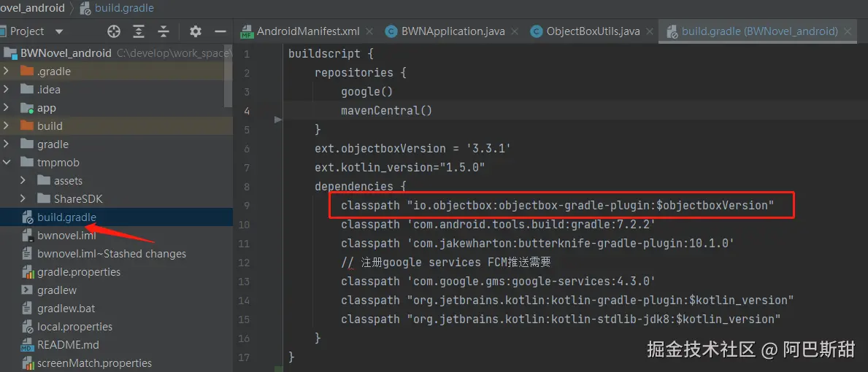Expand the gradle folder
Screen dimensions: 868x372
click(x=6, y=144)
